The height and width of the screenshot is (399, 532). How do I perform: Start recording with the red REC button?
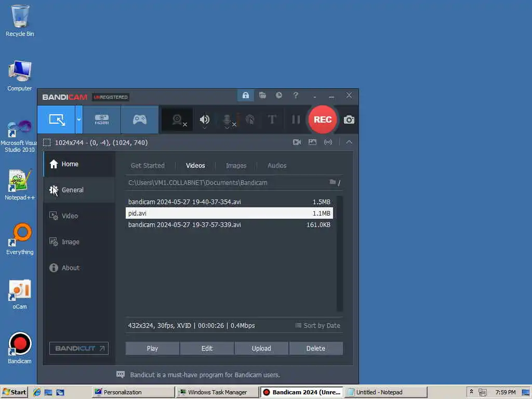click(x=322, y=119)
